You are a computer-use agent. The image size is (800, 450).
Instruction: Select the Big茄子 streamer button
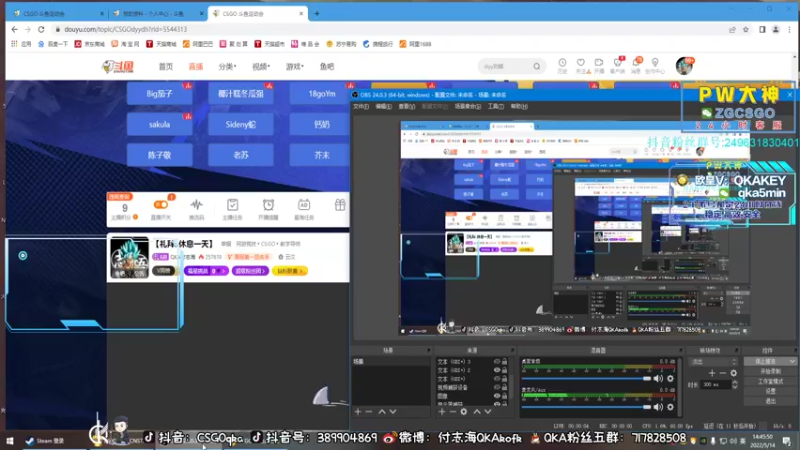159,94
